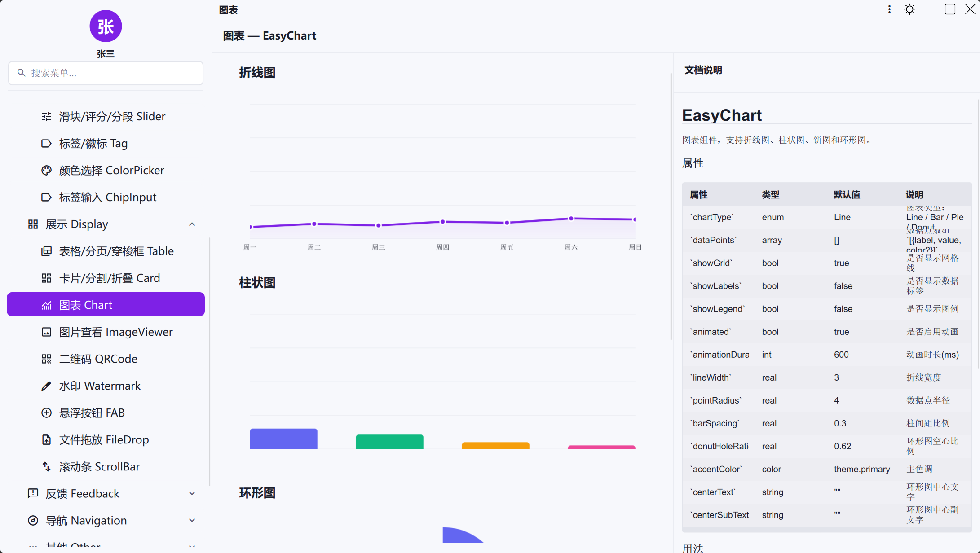The width and height of the screenshot is (980, 553).
Task: Click the `donutHoleRati` property cell
Action: [719, 446]
